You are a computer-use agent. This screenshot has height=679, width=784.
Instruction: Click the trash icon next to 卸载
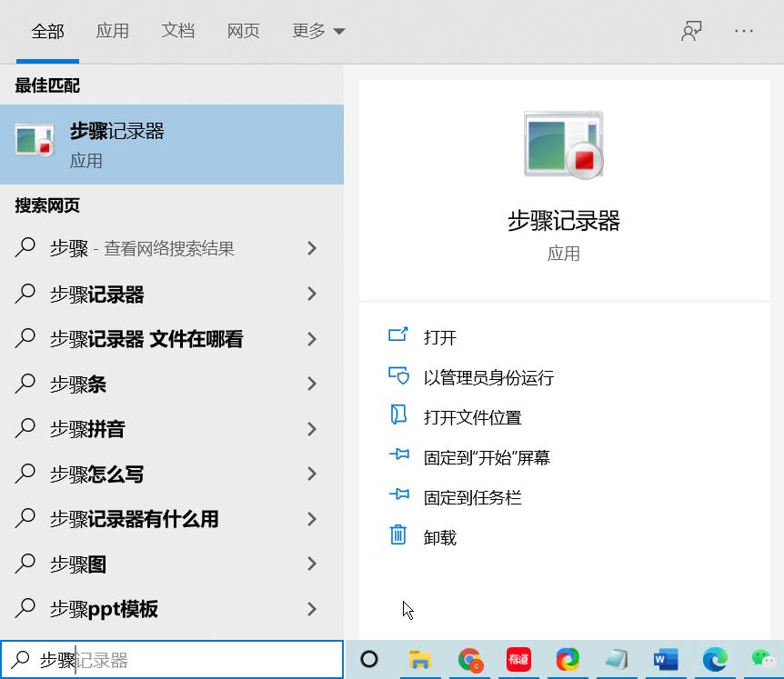coord(397,536)
